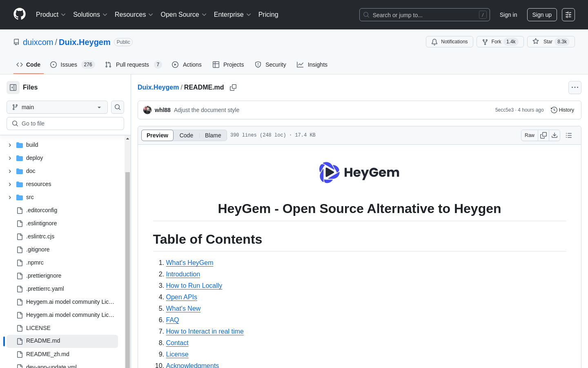Open the Solutions menu

click(x=90, y=15)
